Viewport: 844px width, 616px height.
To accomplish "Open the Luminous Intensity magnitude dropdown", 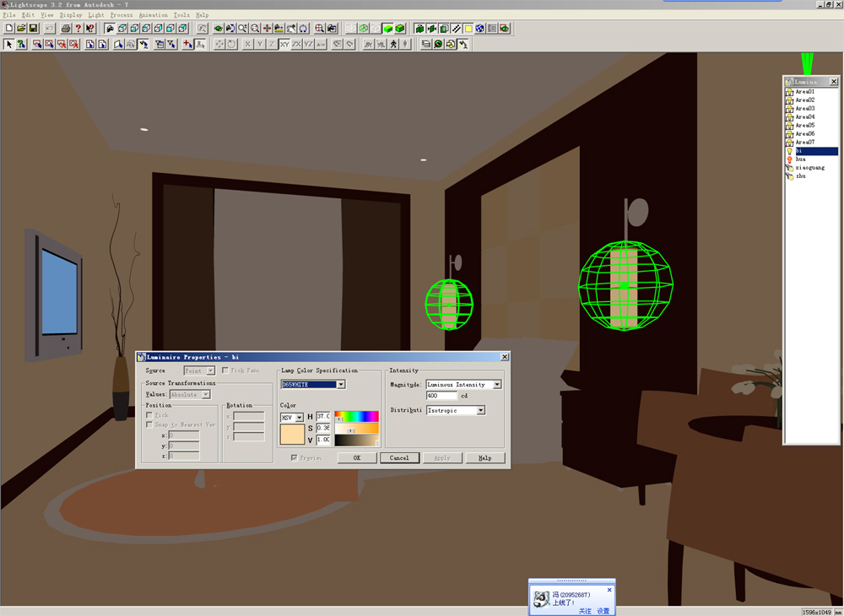I will [496, 385].
